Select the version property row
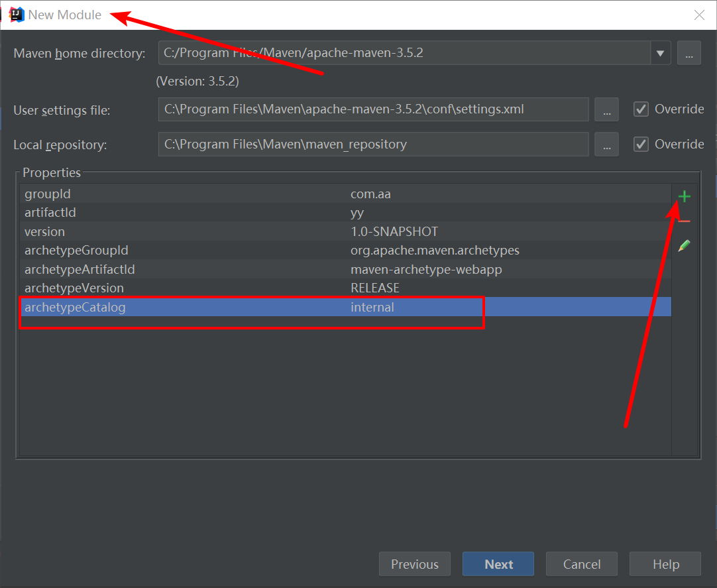The width and height of the screenshot is (717, 588). click(346, 231)
